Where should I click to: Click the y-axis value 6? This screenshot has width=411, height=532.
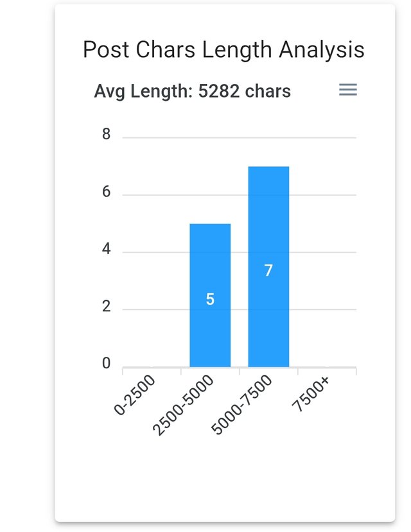coord(106,192)
